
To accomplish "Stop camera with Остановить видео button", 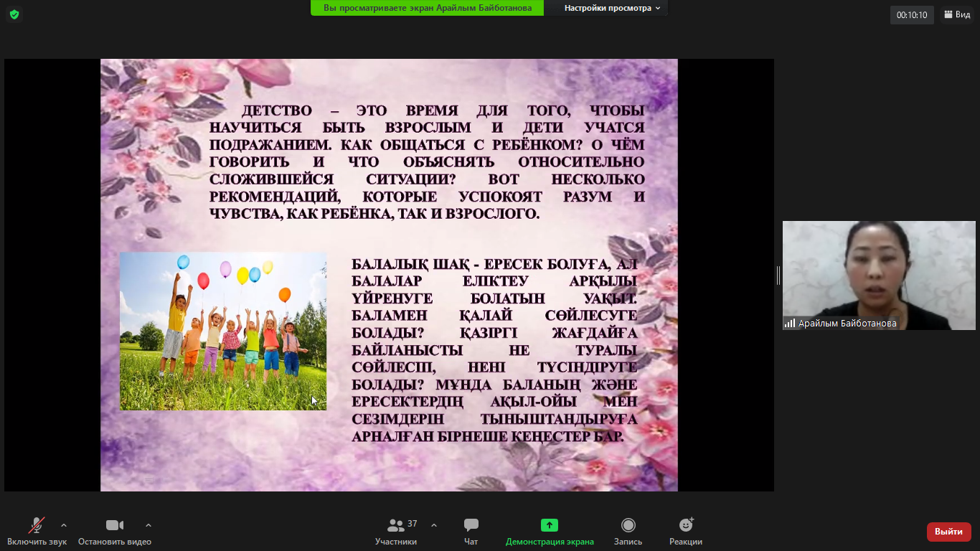I will [x=115, y=532].
